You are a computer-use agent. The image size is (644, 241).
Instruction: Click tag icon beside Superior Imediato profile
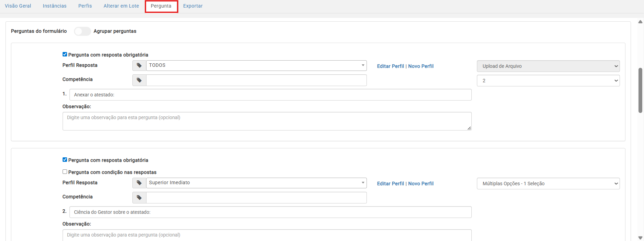[x=139, y=183]
